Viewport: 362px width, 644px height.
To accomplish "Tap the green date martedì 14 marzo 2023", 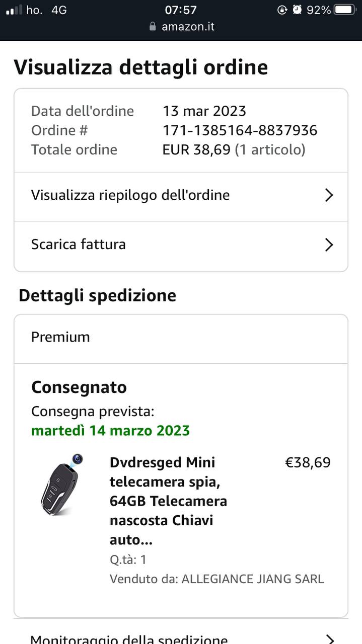I will 110,431.
